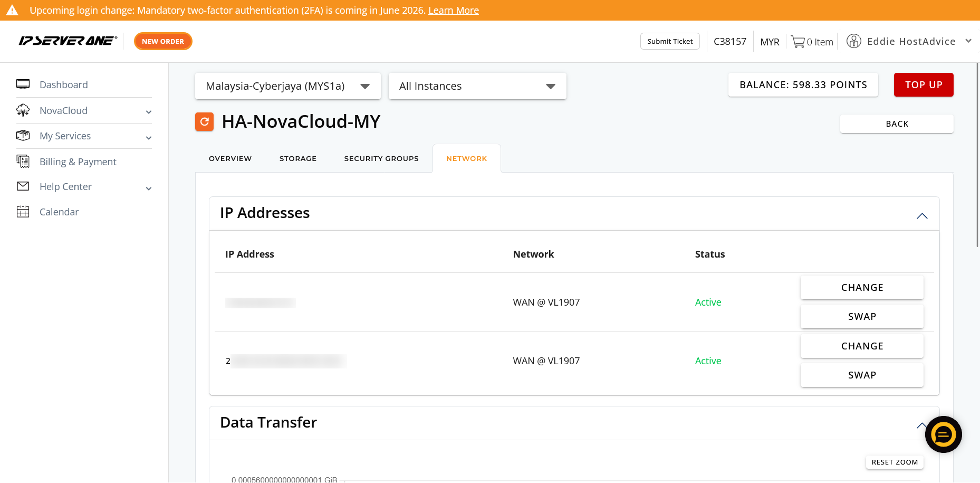Image resolution: width=980 pixels, height=483 pixels.
Task: Switch to the Overview tab
Action: pos(230,158)
